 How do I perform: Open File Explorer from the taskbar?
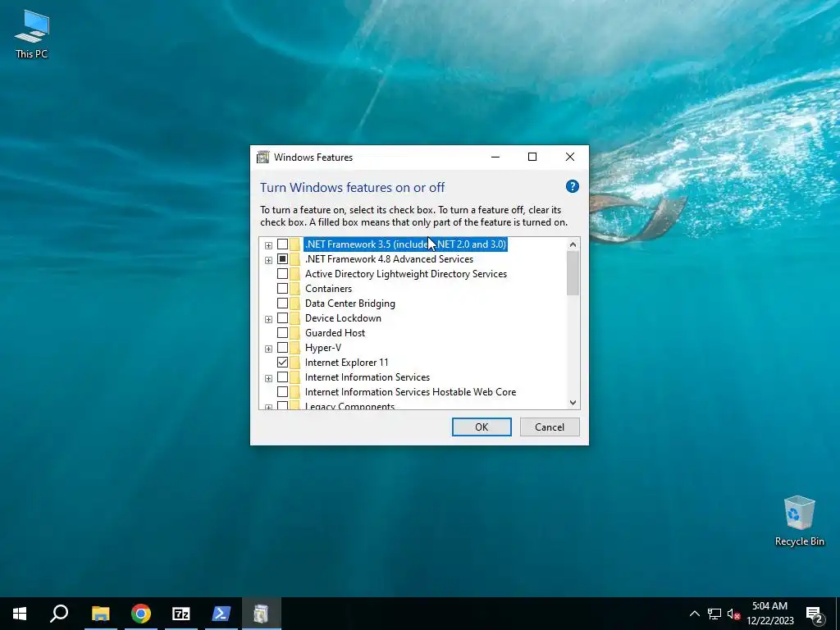click(x=100, y=614)
